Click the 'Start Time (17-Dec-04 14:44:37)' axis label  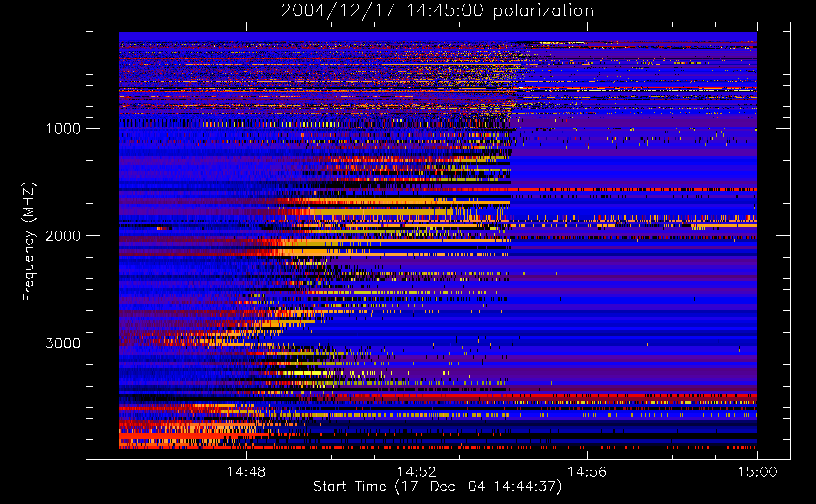coord(437,487)
